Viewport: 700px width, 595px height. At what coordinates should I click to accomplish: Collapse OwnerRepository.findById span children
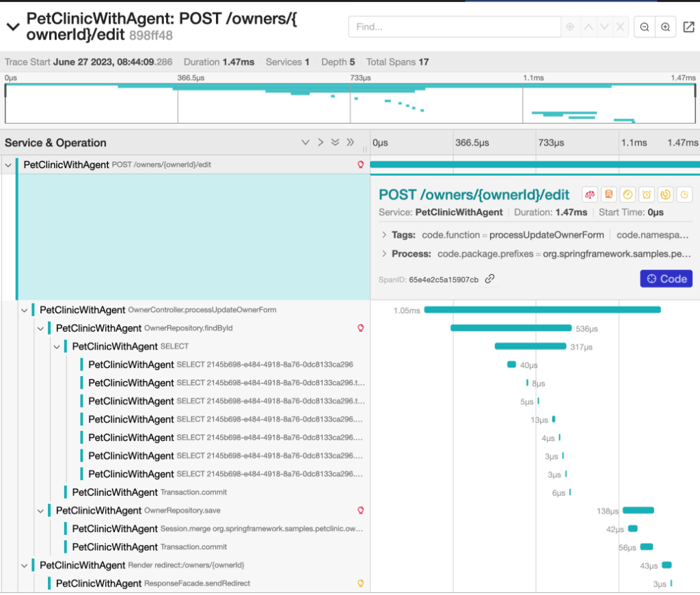pos(40,328)
